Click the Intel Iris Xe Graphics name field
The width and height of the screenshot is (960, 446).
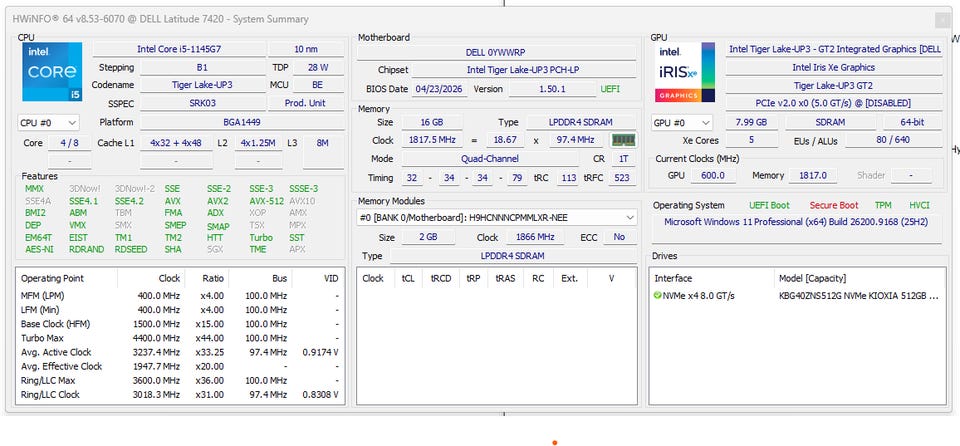click(834, 67)
